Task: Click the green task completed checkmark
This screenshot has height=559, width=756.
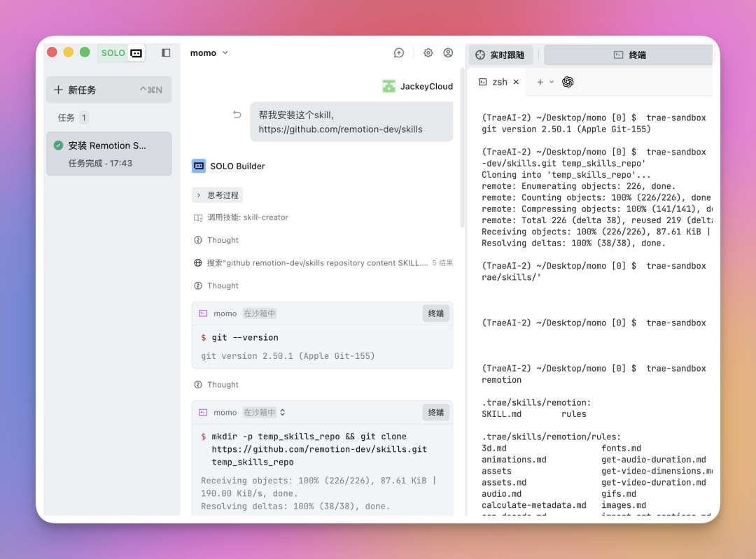Action: [x=59, y=146]
